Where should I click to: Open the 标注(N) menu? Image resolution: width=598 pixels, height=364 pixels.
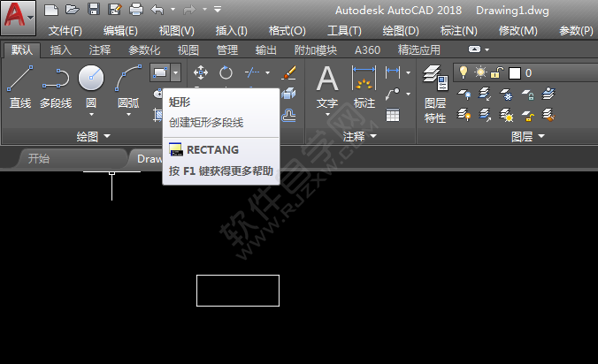[x=459, y=31]
